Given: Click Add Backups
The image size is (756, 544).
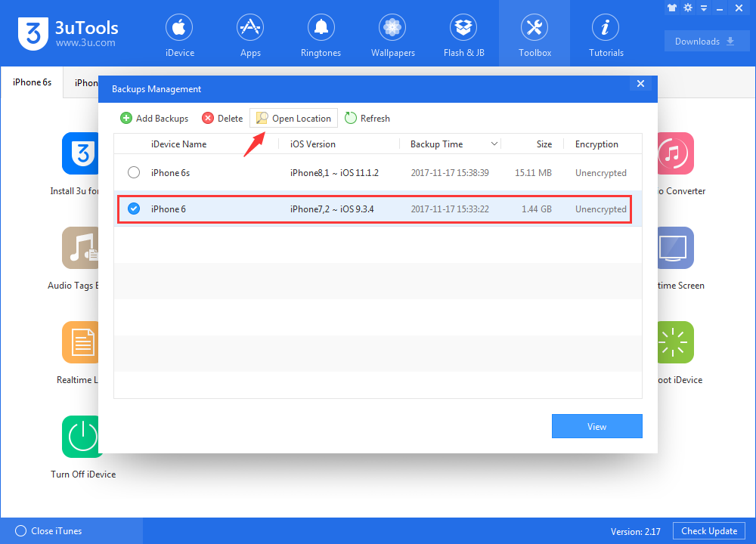Looking at the screenshot, I should 154,119.
